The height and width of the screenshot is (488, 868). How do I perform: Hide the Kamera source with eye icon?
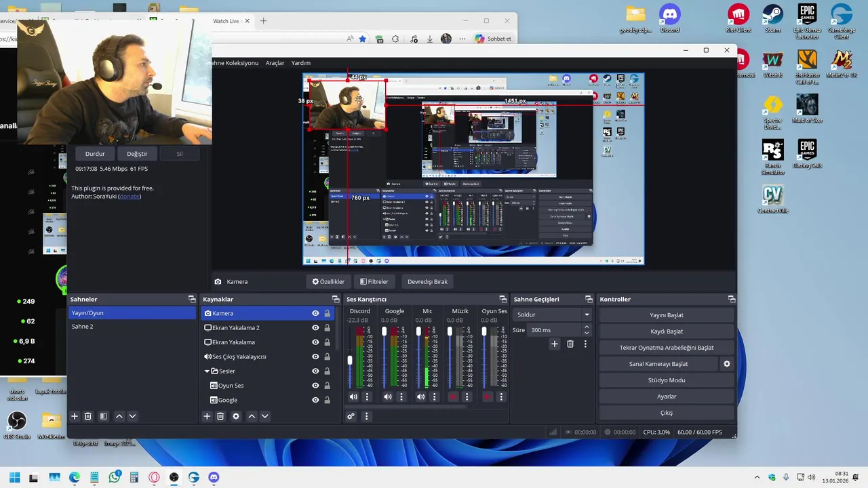(315, 313)
